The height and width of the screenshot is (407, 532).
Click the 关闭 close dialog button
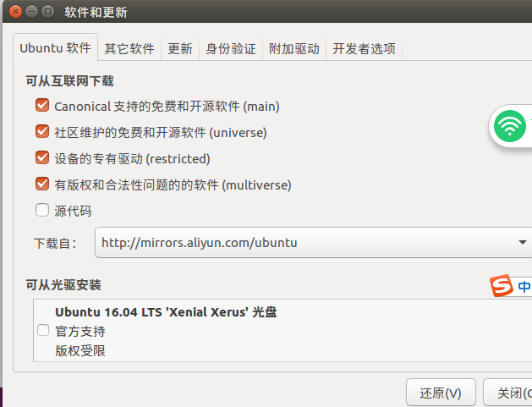pos(508,393)
